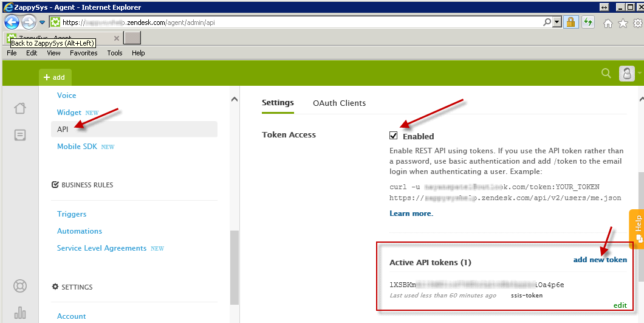Image resolution: width=644 pixels, height=323 pixels.
Task: Open the orange Help side tab
Action: point(637,229)
